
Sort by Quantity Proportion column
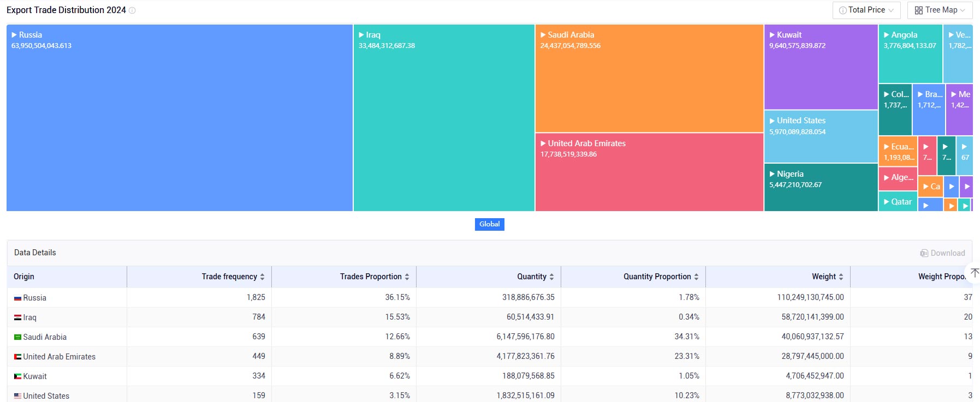click(x=696, y=277)
